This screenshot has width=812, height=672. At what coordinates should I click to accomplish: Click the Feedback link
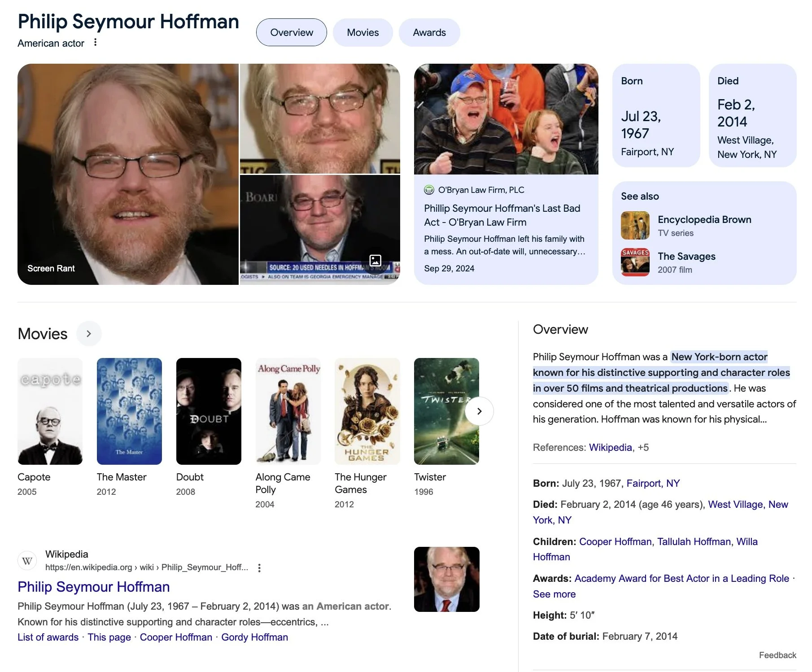777,655
